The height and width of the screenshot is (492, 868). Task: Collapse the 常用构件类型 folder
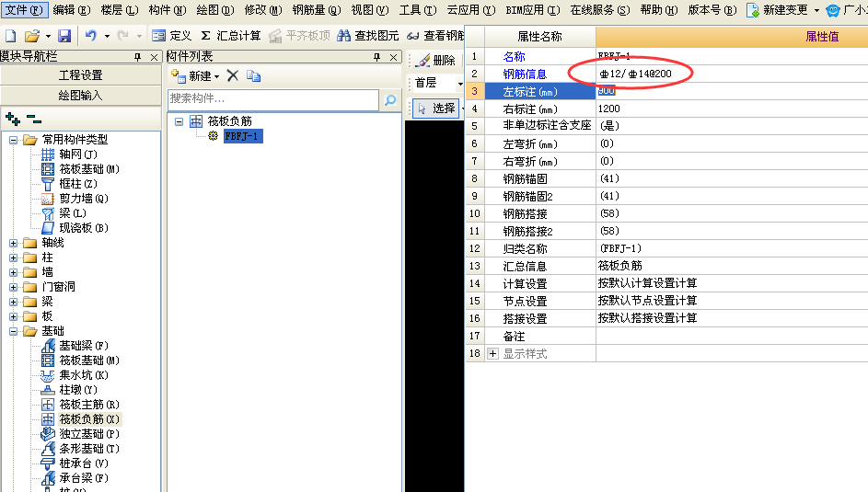(13, 140)
